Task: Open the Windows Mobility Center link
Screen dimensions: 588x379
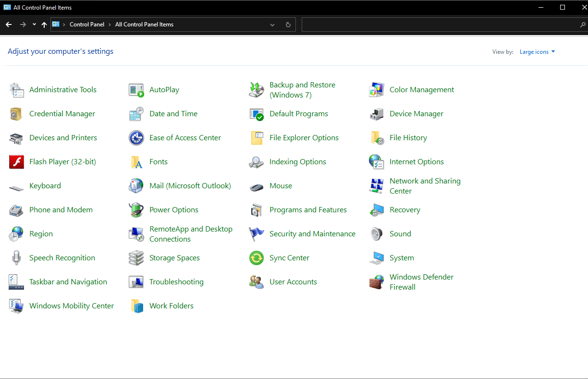Action: pos(72,306)
